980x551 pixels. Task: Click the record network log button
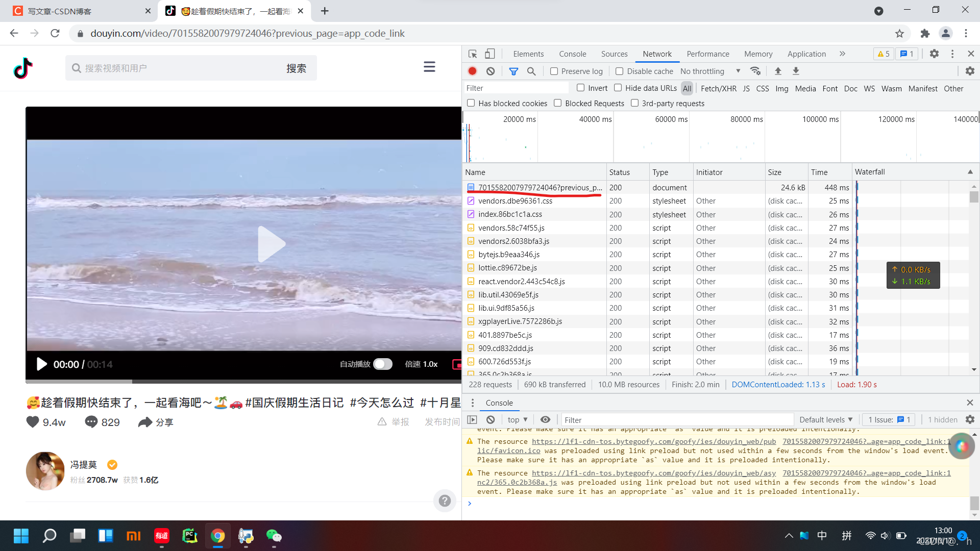coord(472,71)
